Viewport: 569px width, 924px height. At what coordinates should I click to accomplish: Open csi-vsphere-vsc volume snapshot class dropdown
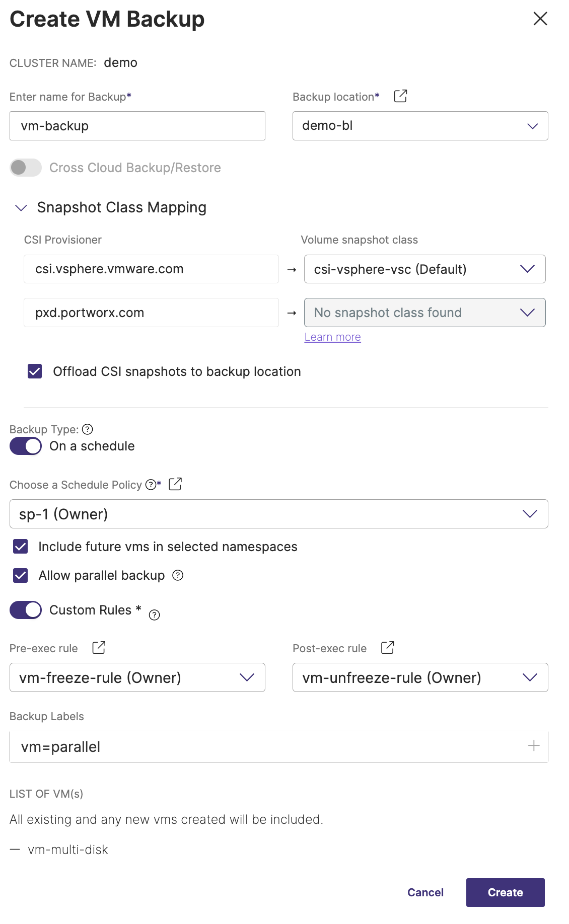pyautogui.click(x=424, y=269)
